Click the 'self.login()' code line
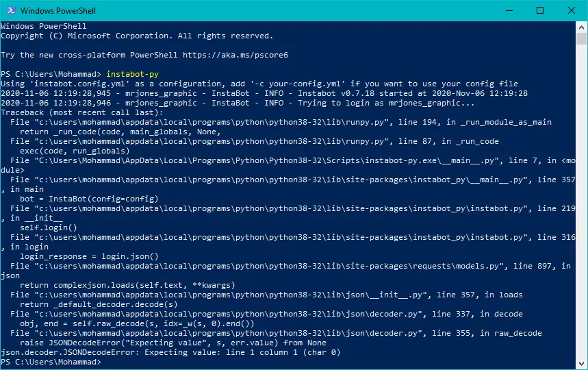The width and height of the screenshot is (588, 370). tap(49, 227)
